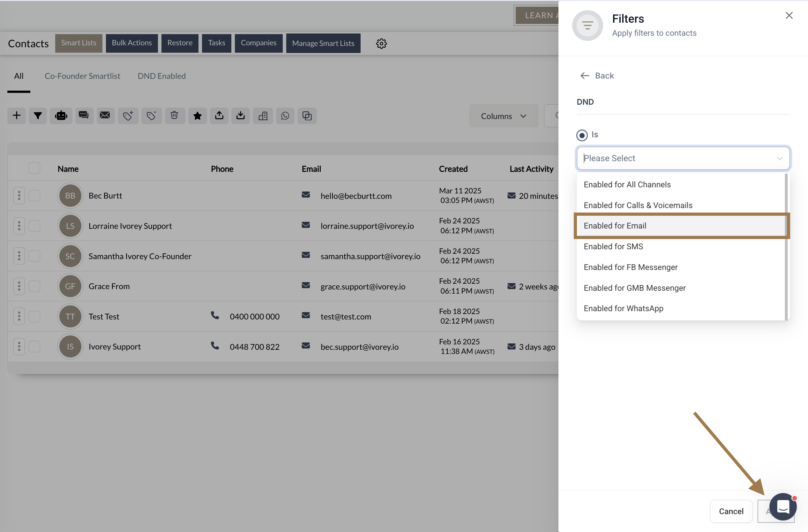Click the WhatsApp toolbar icon
Screen dimensions: 808x532
[x=285, y=116]
